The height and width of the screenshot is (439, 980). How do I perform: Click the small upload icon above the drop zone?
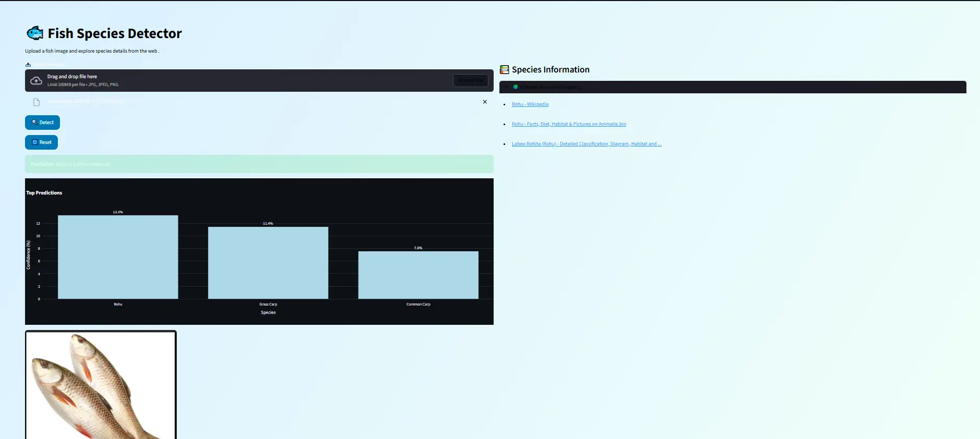point(28,65)
